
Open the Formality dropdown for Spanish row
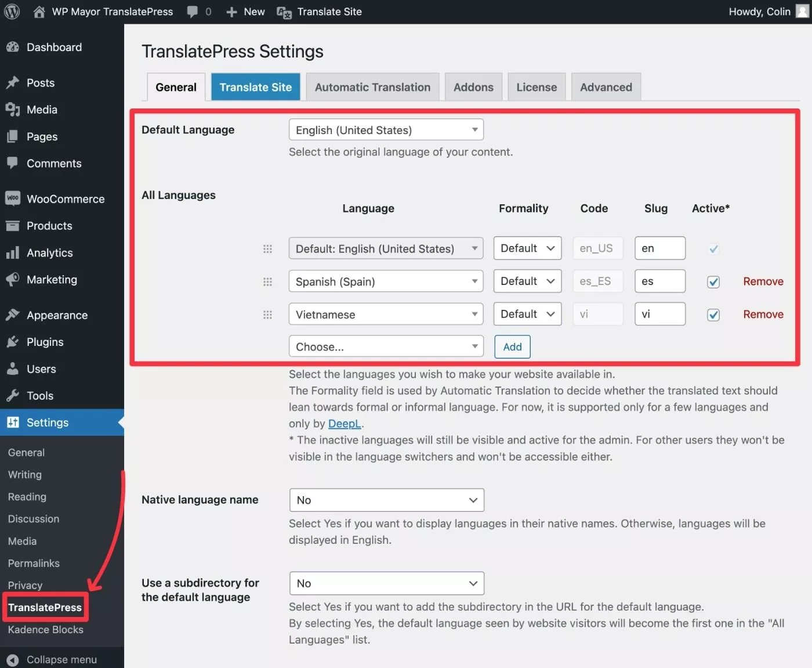click(x=527, y=281)
